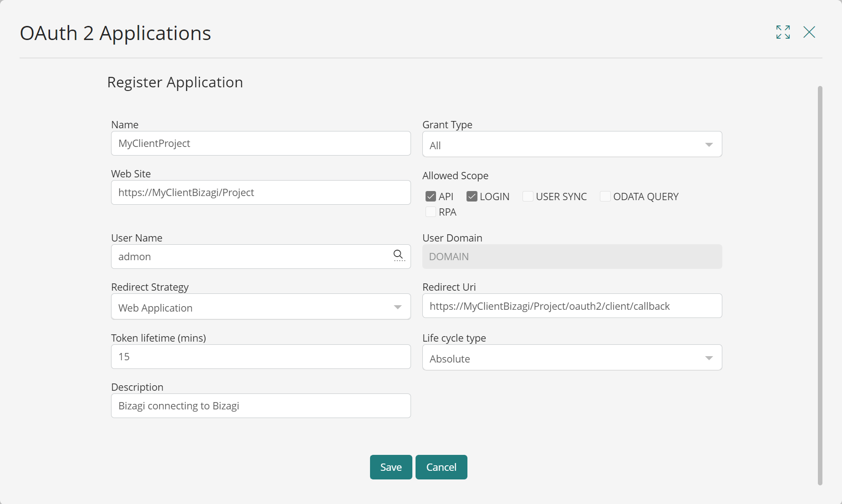Click the Description input field
This screenshot has height=504, width=842.
pos(261,406)
